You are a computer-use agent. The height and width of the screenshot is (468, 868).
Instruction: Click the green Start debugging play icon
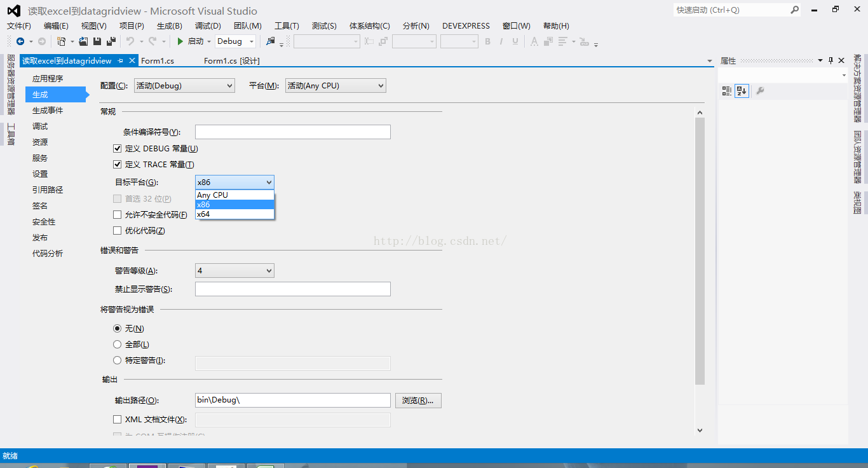tap(180, 41)
